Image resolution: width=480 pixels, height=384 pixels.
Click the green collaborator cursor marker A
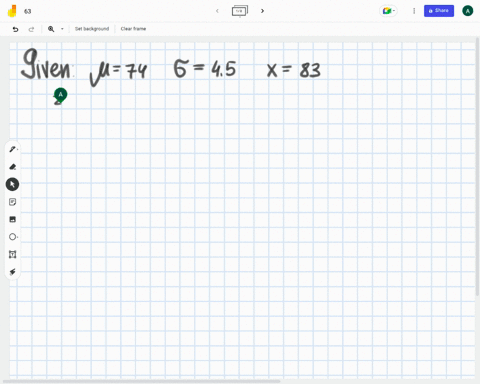click(x=60, y=96)
